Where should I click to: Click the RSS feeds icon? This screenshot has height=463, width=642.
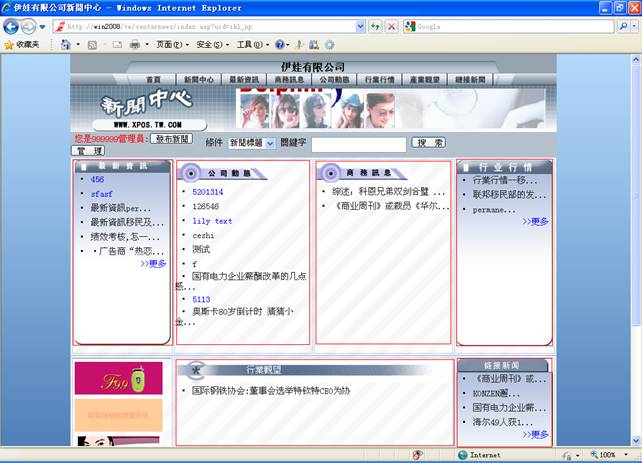(x=92, y=45)
